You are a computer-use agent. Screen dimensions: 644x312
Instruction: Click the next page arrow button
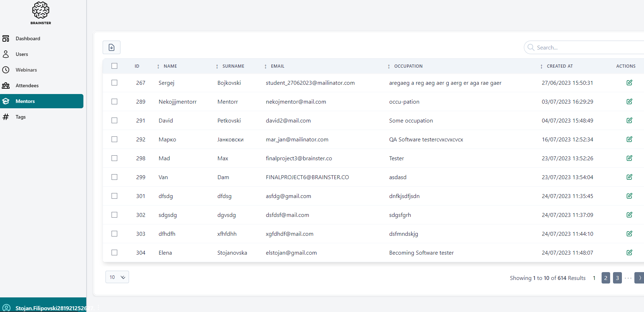pos(639,278)
